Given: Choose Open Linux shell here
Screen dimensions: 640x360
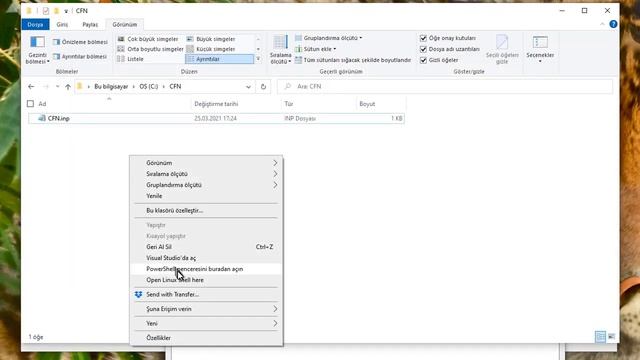Looking at the screenshot, I should [x=207, y=280].
